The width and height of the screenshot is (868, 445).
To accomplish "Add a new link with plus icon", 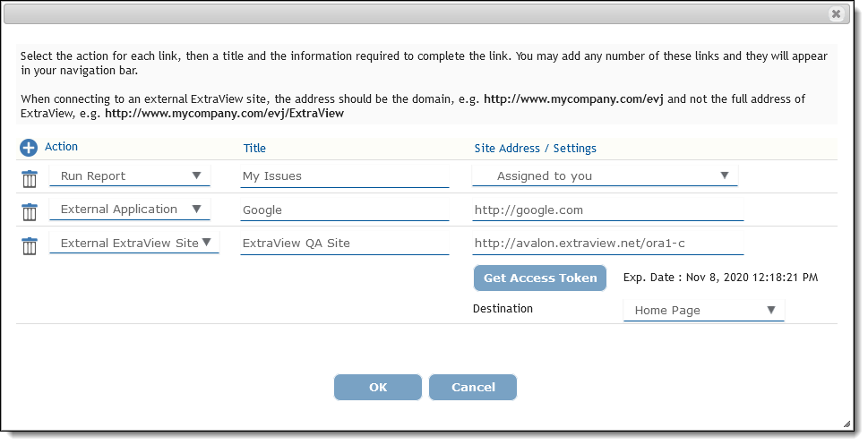I will click(x=29, y=148).
